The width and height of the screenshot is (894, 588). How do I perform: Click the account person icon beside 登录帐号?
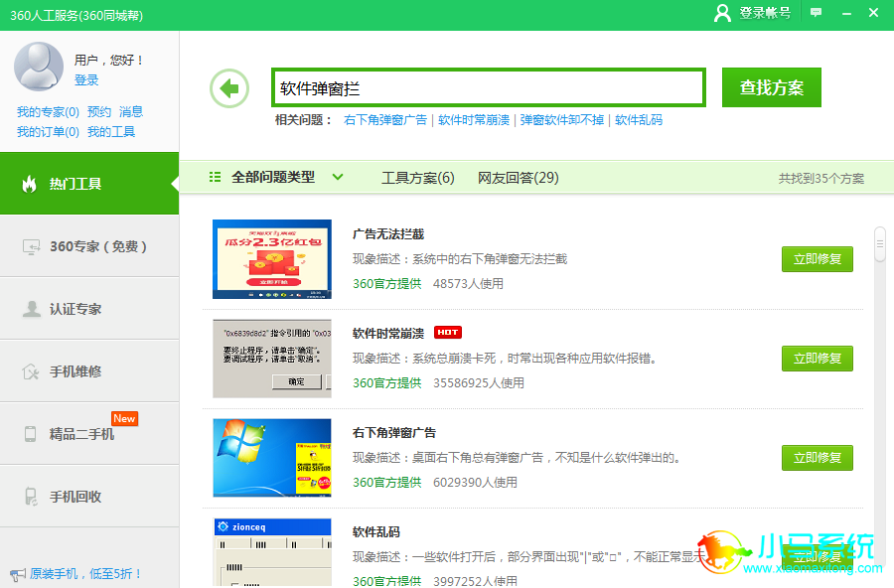(x=722, y=13)
